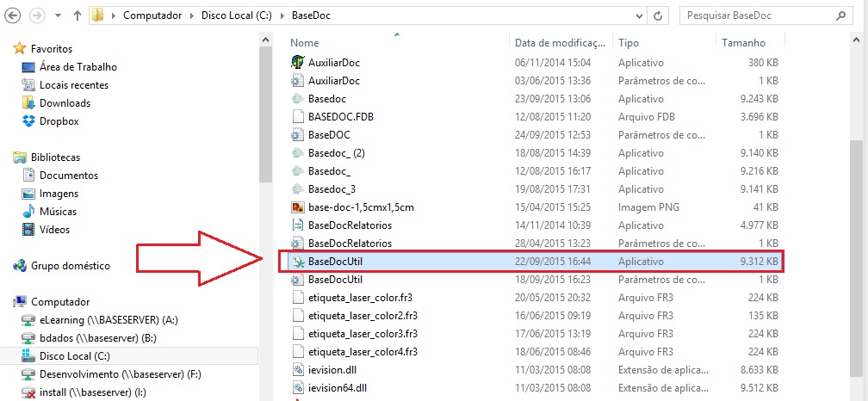868x401 pixels.
Task: Select the BaseDocUtil application icon
Action: (x=297, y=262)
